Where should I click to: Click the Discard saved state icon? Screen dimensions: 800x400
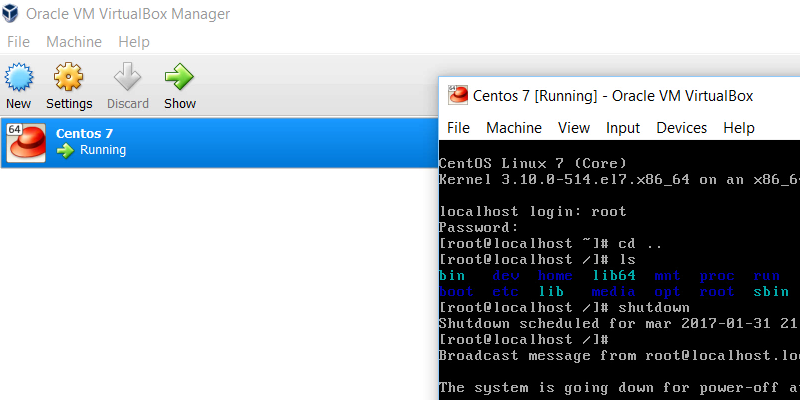(x=127, y=76)
